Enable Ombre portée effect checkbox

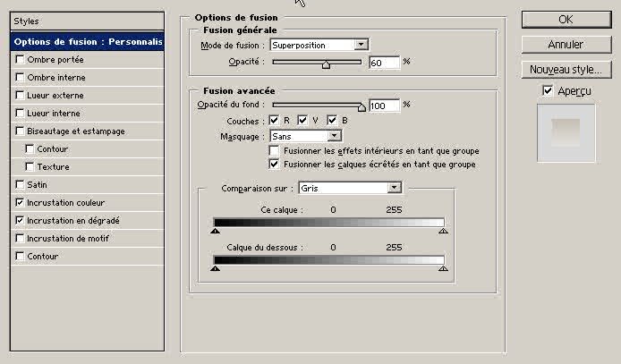coord(21,60)
